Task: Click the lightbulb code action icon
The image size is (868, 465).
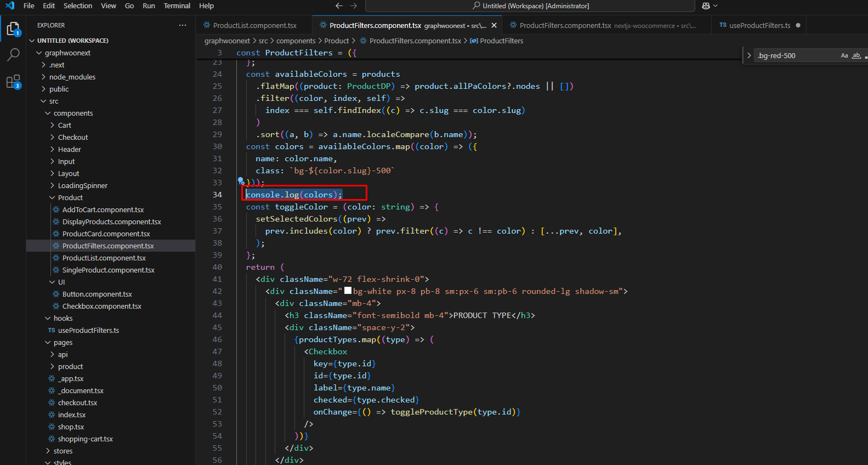Action: (x=241, y=180)
